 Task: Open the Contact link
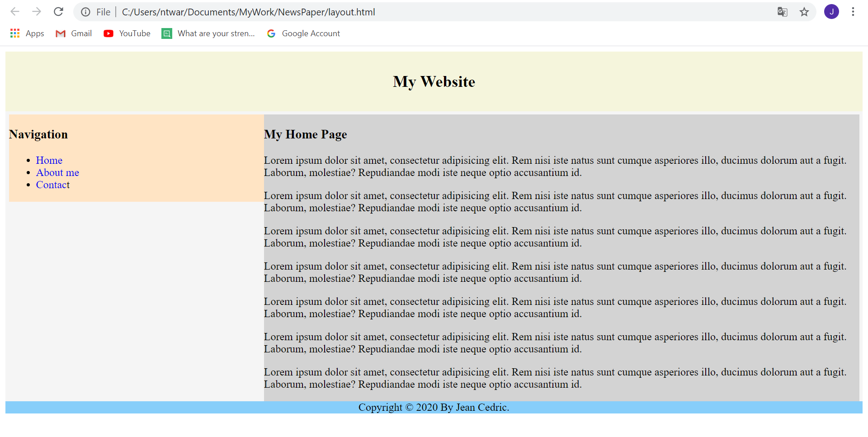(x=52, y=185)
